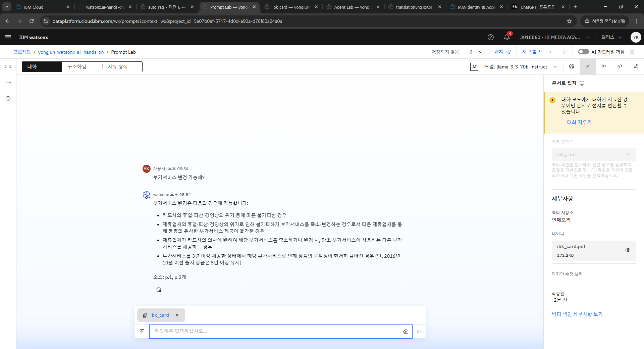Open the IBM watsonx hamburger navigation menu
Viewport: 644px width, 349px height.
[8, 37]
